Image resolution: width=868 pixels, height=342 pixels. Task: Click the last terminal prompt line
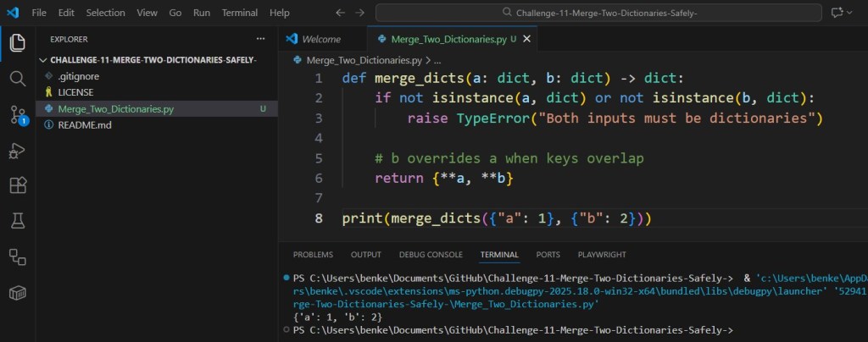[x=513, y=330]
